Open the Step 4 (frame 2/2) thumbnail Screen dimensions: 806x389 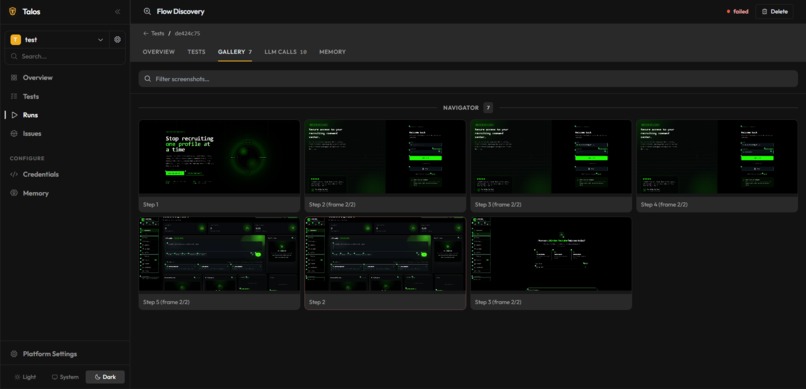tap(717, 157)
